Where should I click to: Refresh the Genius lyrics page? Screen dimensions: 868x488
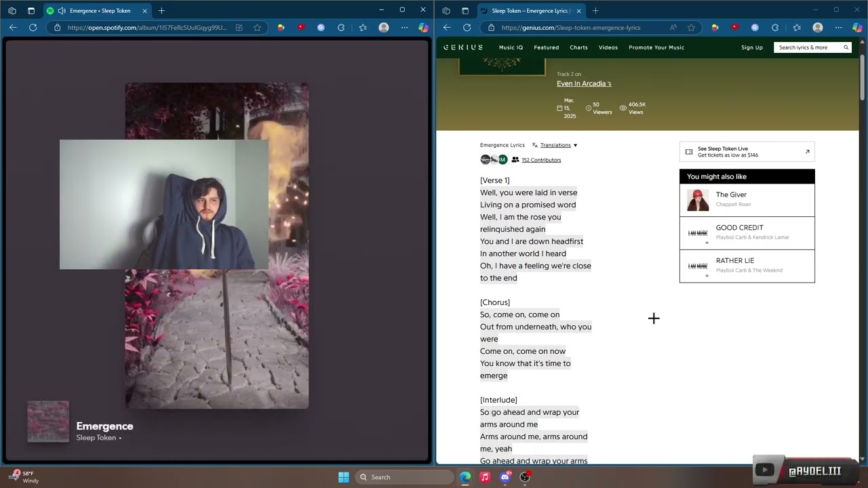click(x=467, y=28)
